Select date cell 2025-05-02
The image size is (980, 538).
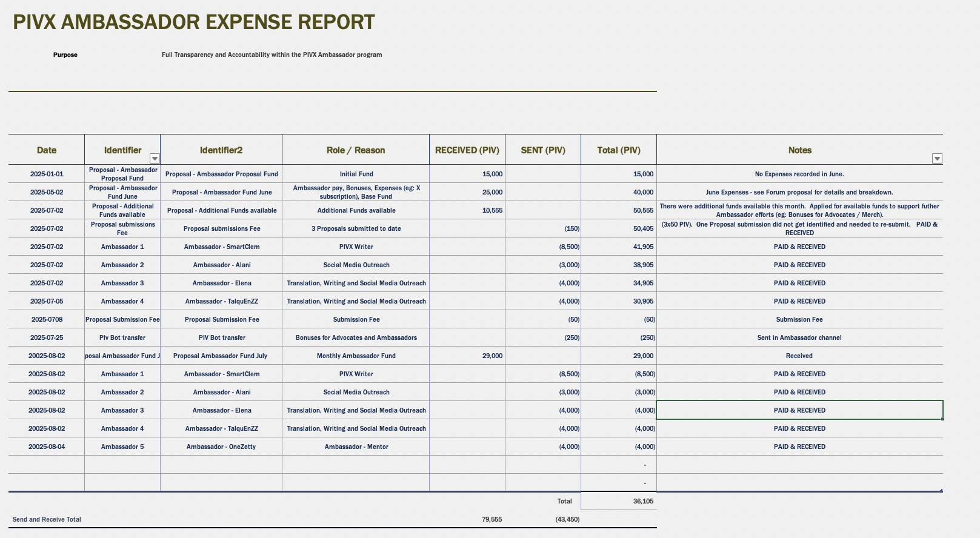click(47, 192)
